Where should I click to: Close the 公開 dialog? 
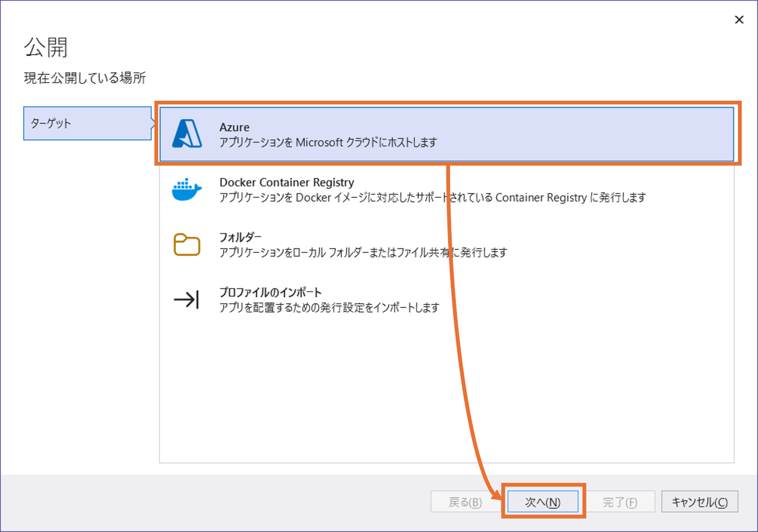(x=739, y=20)
